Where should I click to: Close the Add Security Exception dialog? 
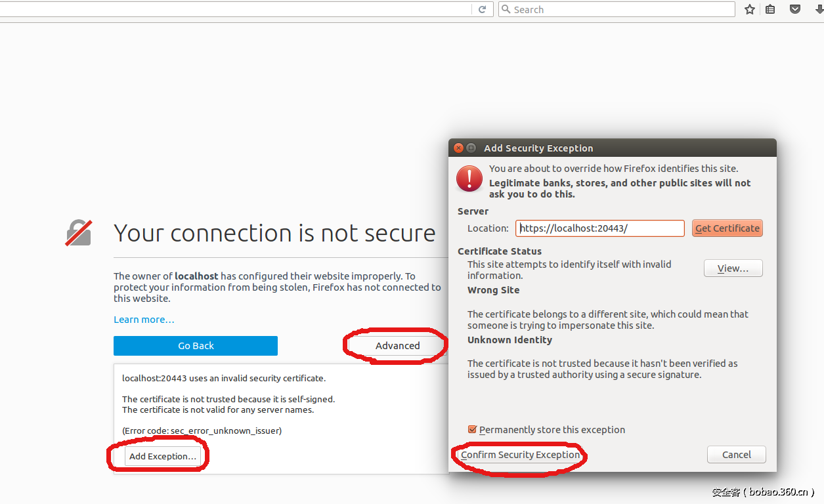click(x=459, y=148)
